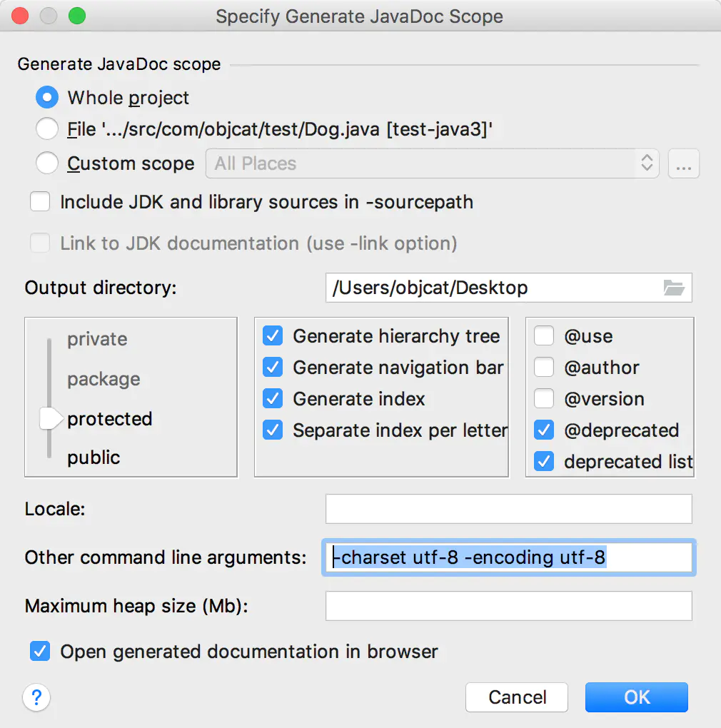The image size is (721, 728).
Task: Toggle the @author checkbox
Action: click(x=544, y=368)
